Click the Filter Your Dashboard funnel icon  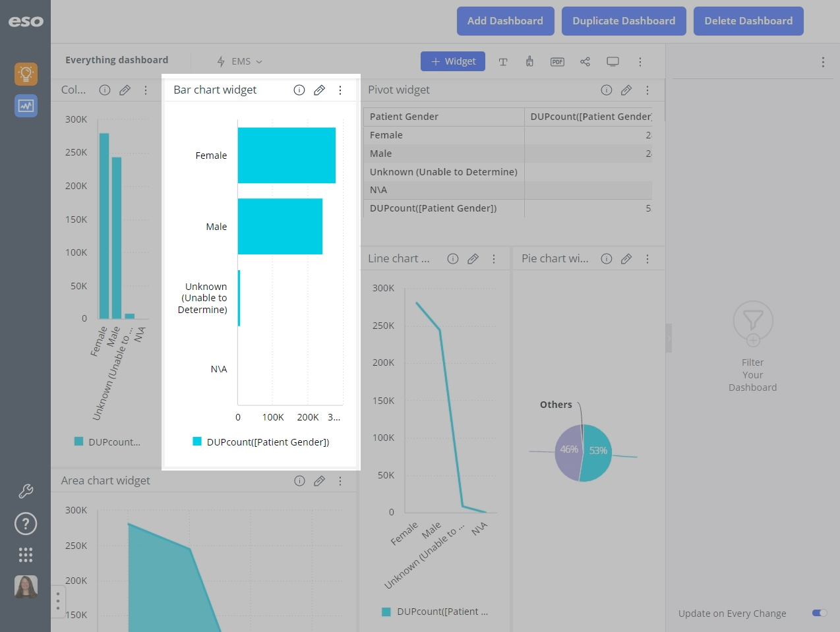click(x=753, y=322)
